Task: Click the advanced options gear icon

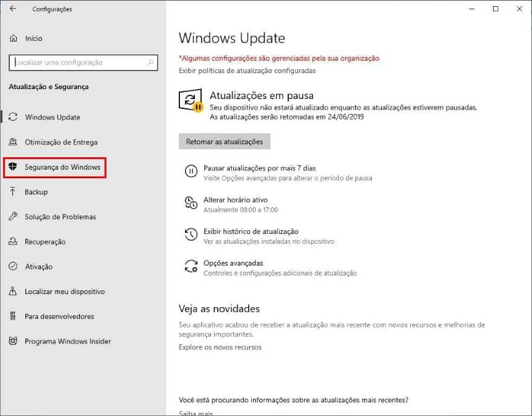Action: pyautogui.click(x=191, y=266)
